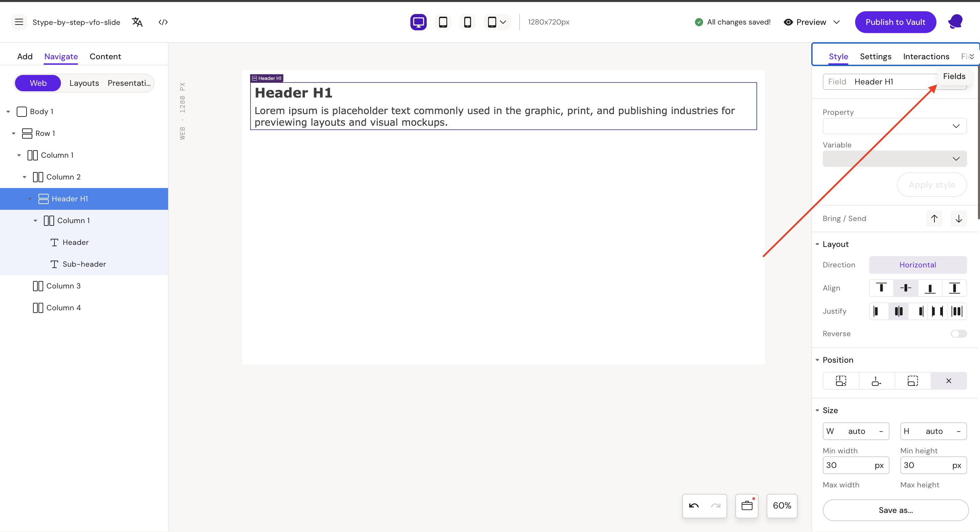The height and width of the screenshot is (532, 980).
Task: Click the Preview eye button
Action: tap(805, 22)
